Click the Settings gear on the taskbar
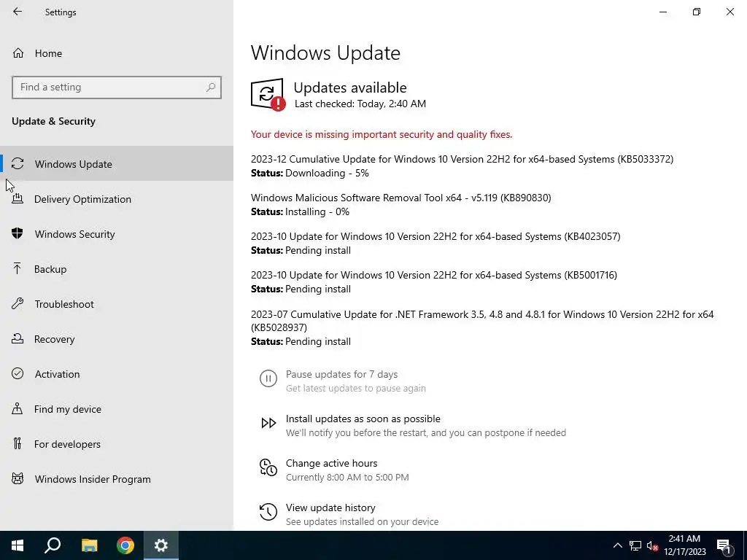Viewport: 747px width, 560px height. pyautogui.click(x=161, y=545)
